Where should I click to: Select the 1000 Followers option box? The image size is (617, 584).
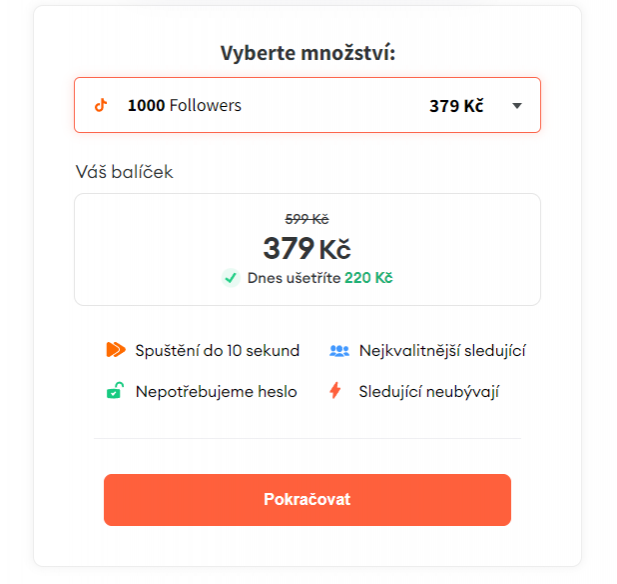307,105
